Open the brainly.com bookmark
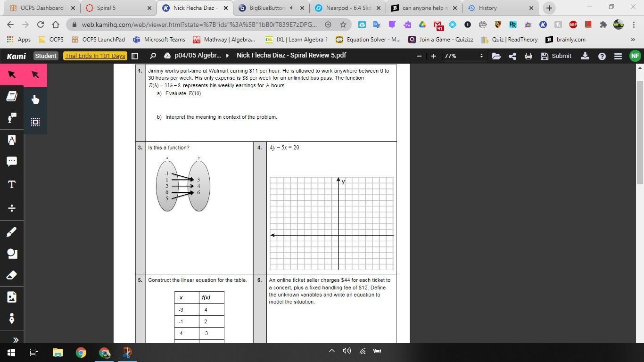 [565, 40]
